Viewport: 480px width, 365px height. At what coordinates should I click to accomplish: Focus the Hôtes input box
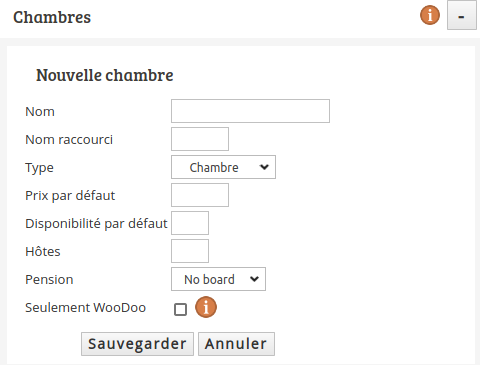pyautogui.click(x=190, y=251)
